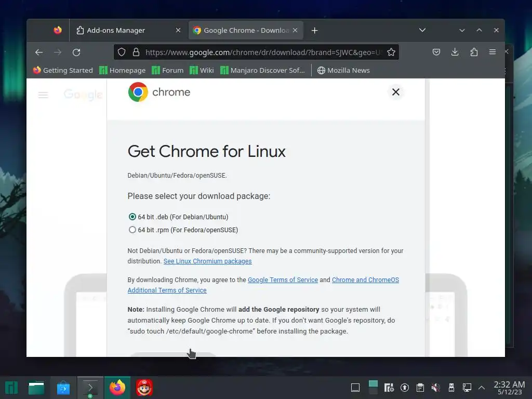
Task: Follow See Linux Chromium packages link
Action: 208,261
